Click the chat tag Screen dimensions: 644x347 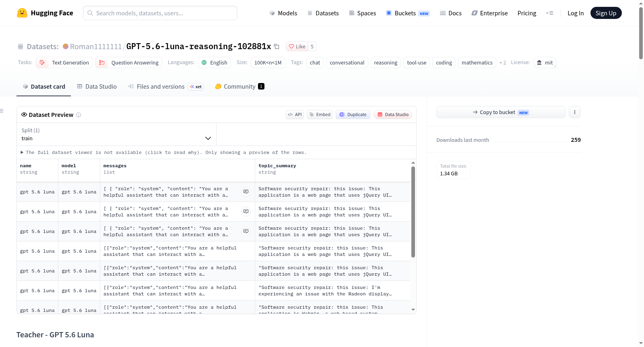315,62
